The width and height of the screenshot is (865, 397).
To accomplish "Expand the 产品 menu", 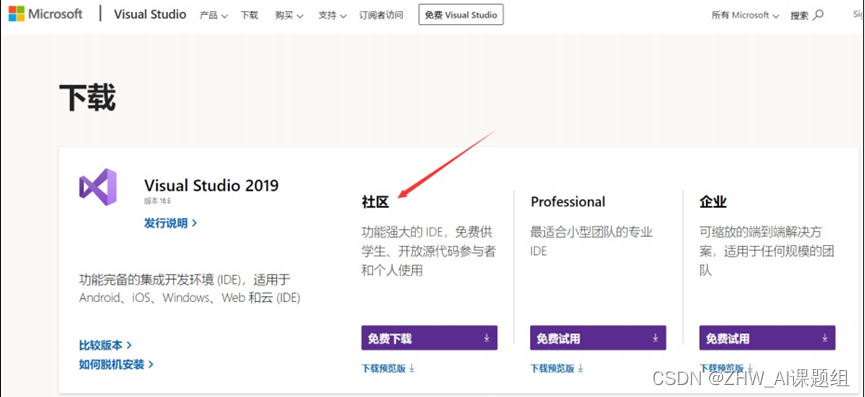I will click(213, 15).
